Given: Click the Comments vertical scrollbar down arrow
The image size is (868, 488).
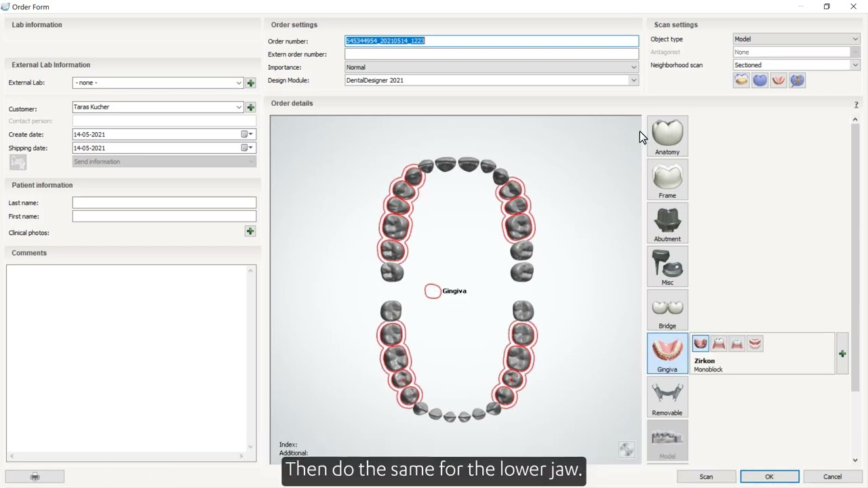Looking at the screenshot, I should (251, 447).
